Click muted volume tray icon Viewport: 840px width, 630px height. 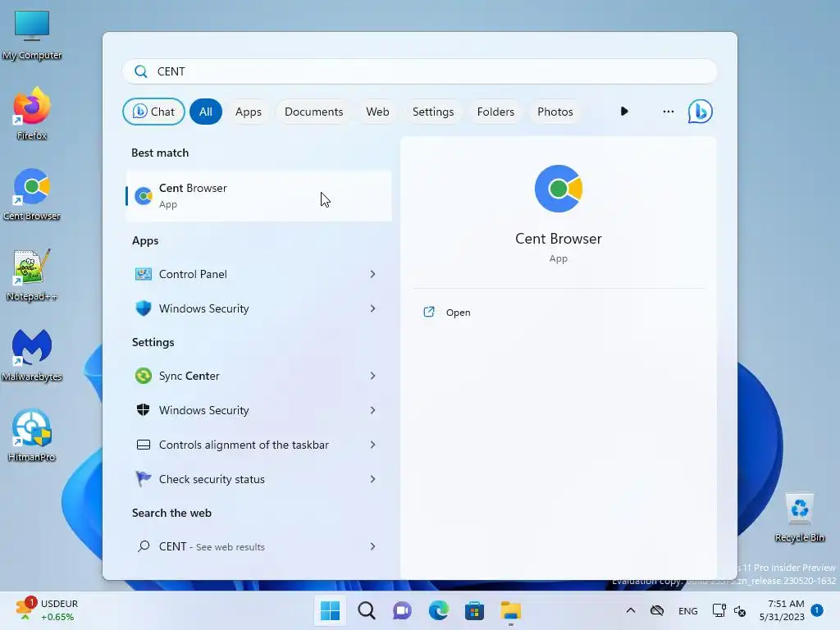click(x=740, y=610)
